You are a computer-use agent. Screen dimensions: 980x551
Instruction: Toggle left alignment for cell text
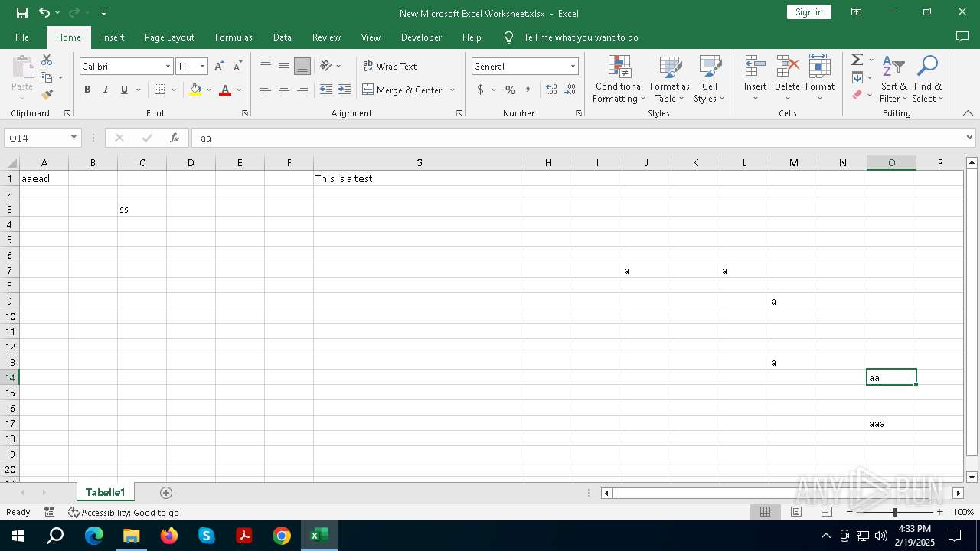tap(266, 90)
